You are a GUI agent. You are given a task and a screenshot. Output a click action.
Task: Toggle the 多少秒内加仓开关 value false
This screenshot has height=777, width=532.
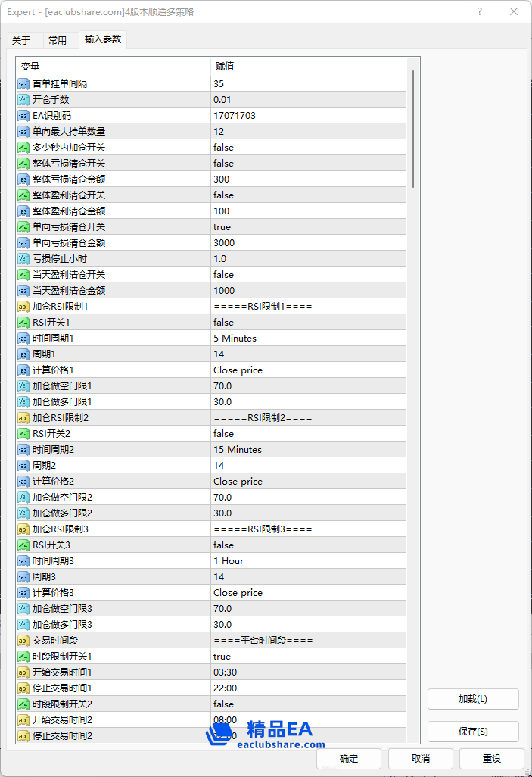[x=308, y=147]
